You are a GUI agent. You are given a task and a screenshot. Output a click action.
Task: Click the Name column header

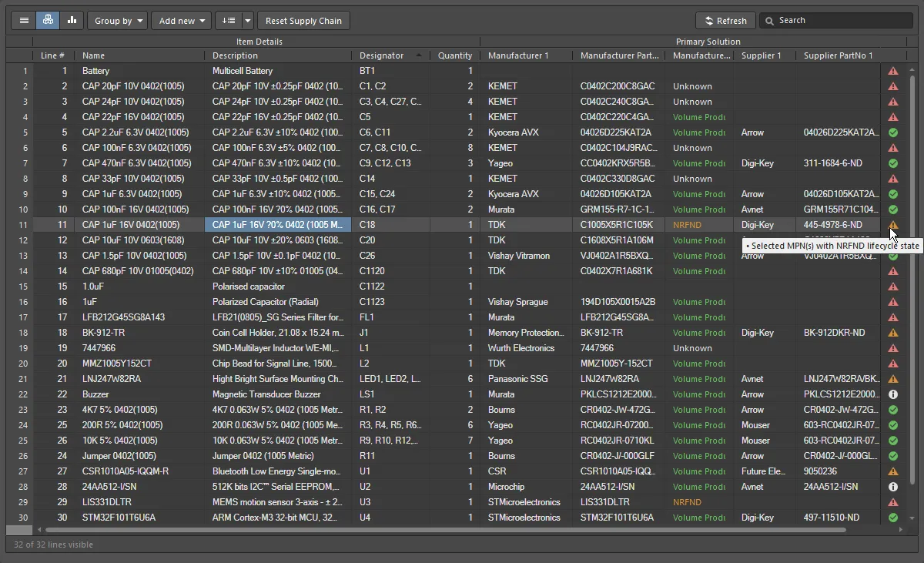coord(139,55)
